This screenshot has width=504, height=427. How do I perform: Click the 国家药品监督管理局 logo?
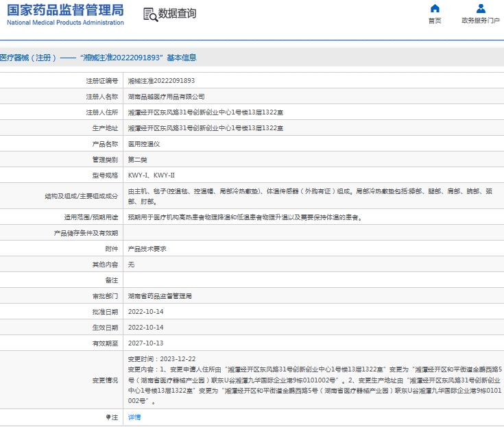click(x=65, y=10)
